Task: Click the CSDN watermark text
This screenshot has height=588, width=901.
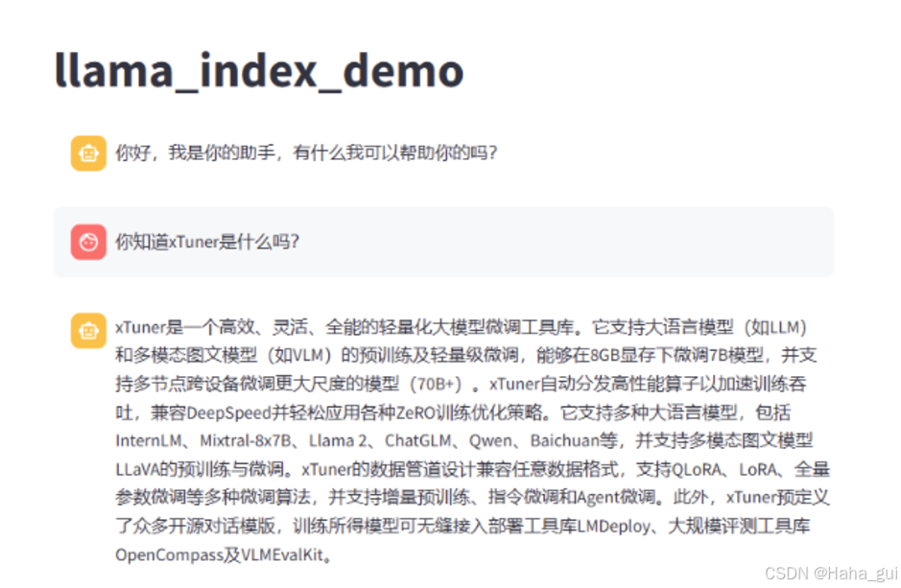Action: [789, 573]
